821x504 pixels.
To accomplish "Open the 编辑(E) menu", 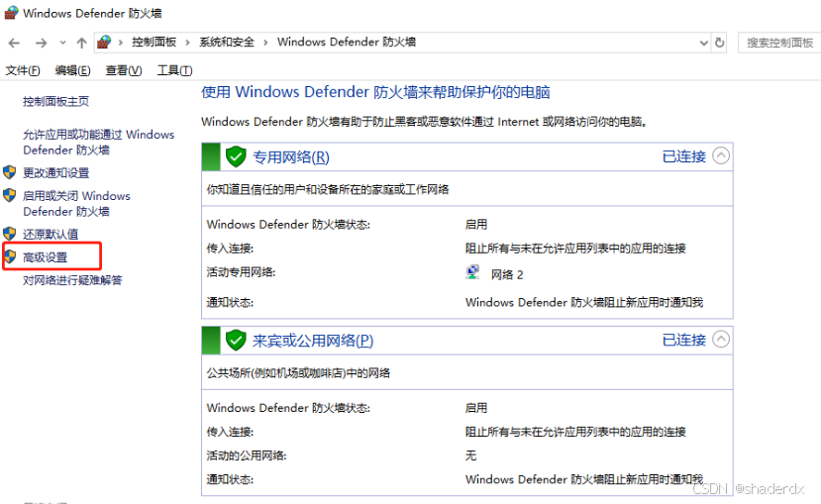I will pyautogui.click(x=72, y=70).
